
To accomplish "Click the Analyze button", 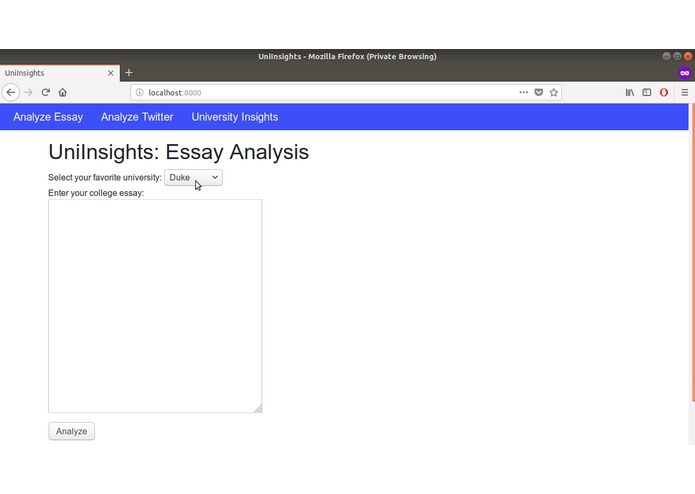I will point(71,431).
